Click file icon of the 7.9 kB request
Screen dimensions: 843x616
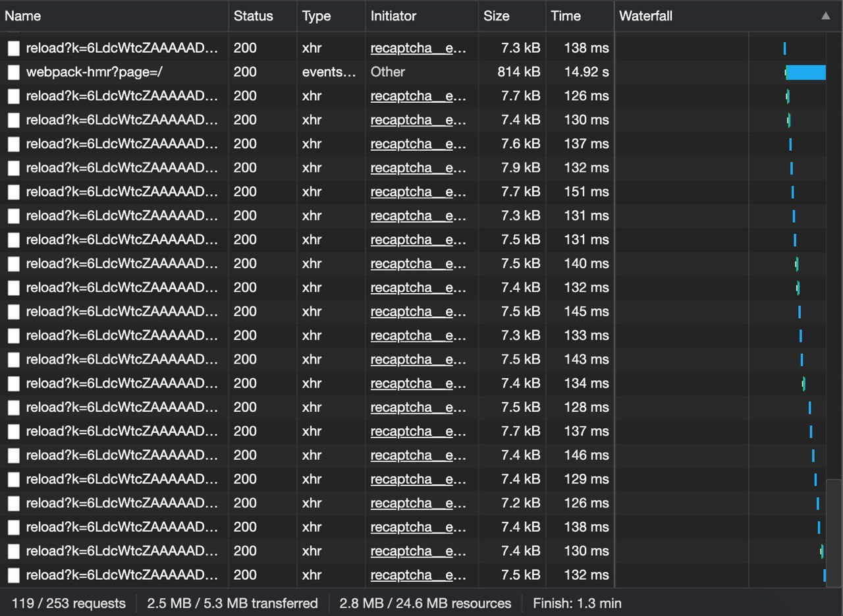(x=14, y=167)
